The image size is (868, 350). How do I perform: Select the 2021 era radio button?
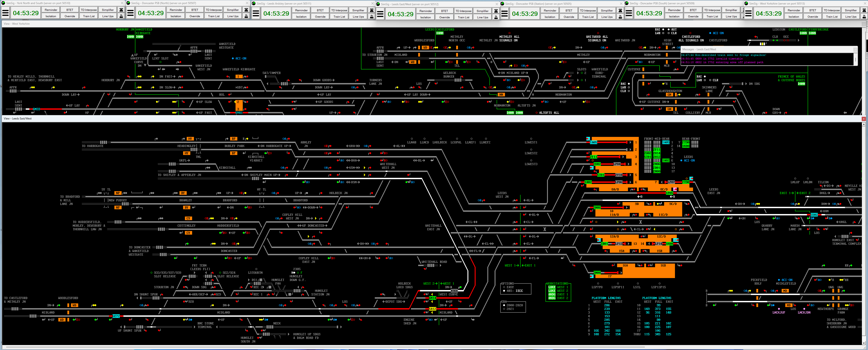(504, 309)
